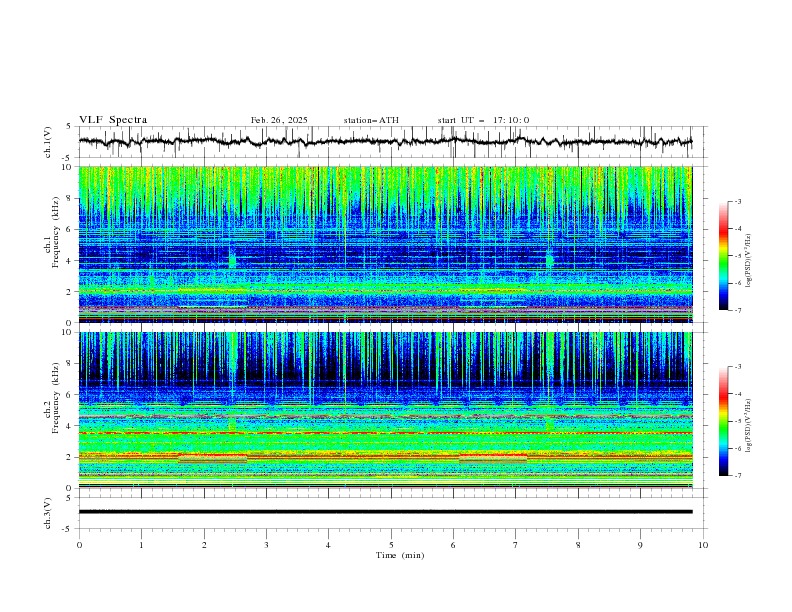Viewport: 792px width, 612px height.
Task: Click the lower PSD color scale bar
Action: [x=723, y=421]
